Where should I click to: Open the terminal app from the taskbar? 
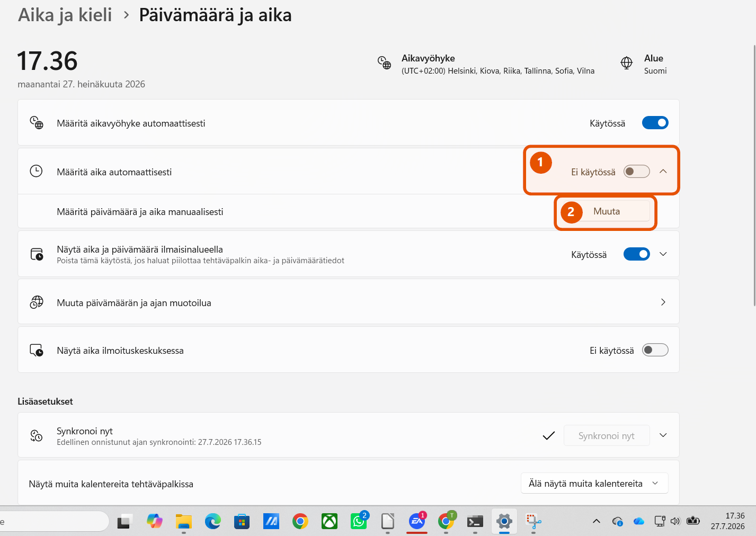(x=475, y=522)
